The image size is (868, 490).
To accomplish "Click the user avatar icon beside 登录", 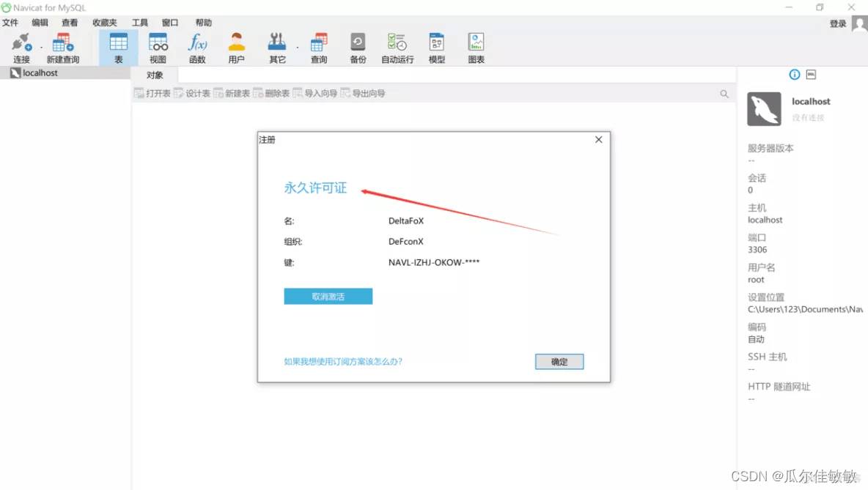I will click(859, 23).
